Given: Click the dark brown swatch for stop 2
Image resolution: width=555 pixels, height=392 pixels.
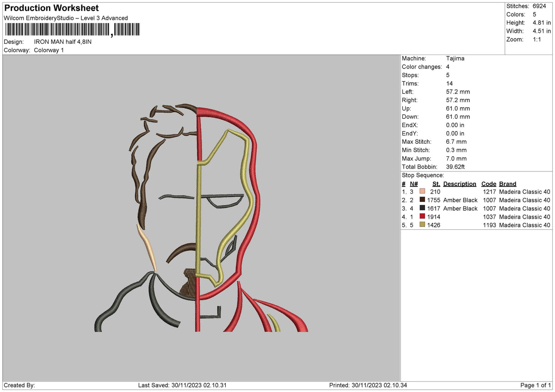Looking at the screenshot, I should tap(422, 200).
